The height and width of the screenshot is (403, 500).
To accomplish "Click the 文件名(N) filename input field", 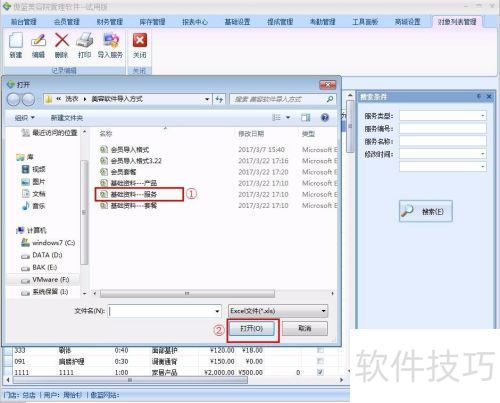I will pyautogui.click(x=161, y=311).
